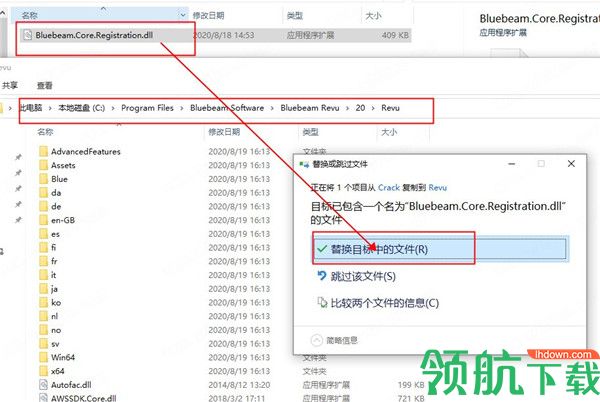This screenshot has width=600, height=402.
Task: Open the 查看 (View) ribbon tab
Action: pos(45,85)
